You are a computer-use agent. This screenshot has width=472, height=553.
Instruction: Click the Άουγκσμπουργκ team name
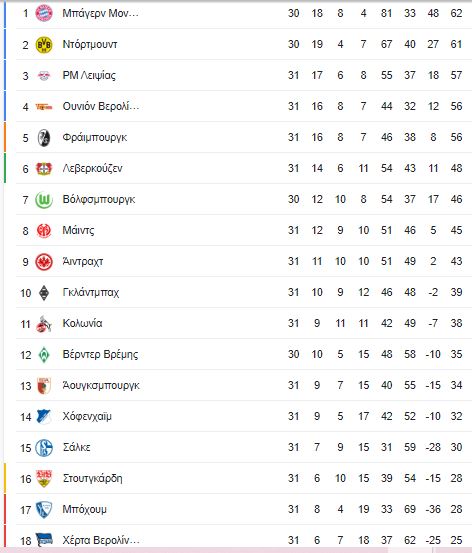101,385
